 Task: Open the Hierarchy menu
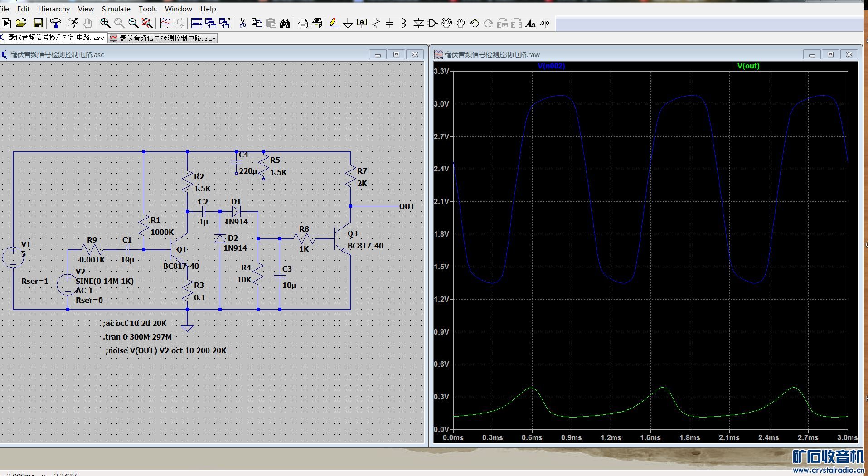click(54, 9)
